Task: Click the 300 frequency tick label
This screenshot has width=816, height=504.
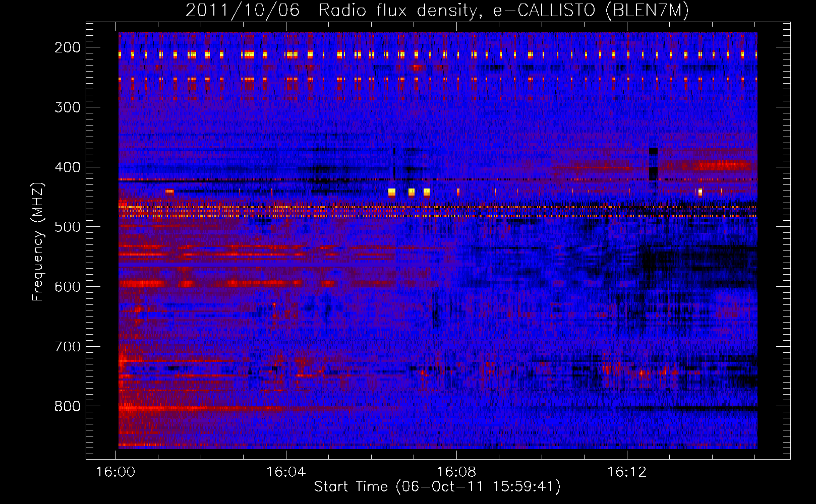Action: (x=68, y=107)
